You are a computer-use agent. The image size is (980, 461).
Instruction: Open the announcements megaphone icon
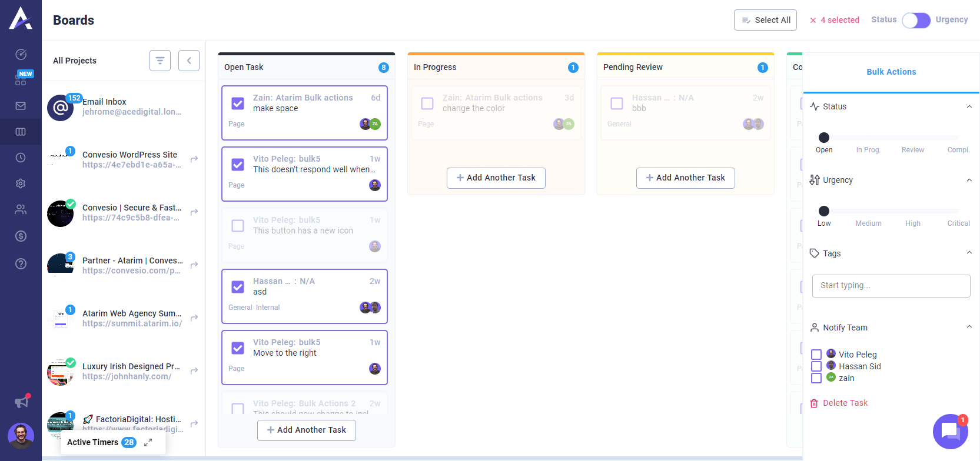point(22,402)
